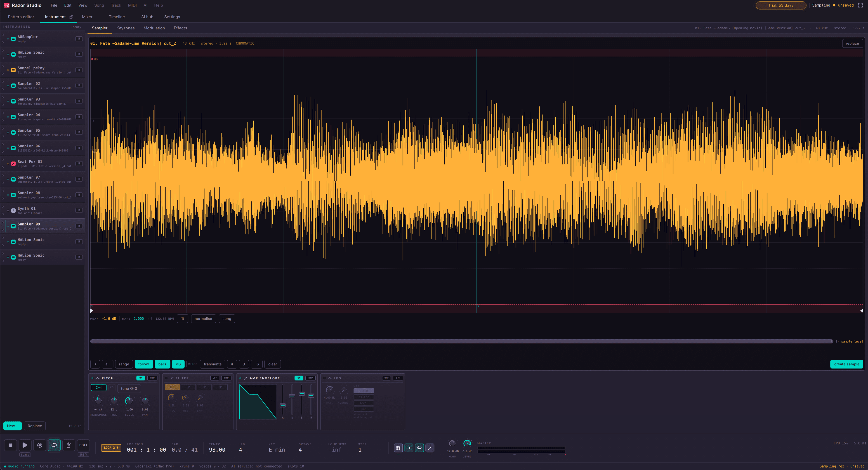
Task: Click the tempo value 98.00
Action: pyautogui.click(x=217, y=450)
